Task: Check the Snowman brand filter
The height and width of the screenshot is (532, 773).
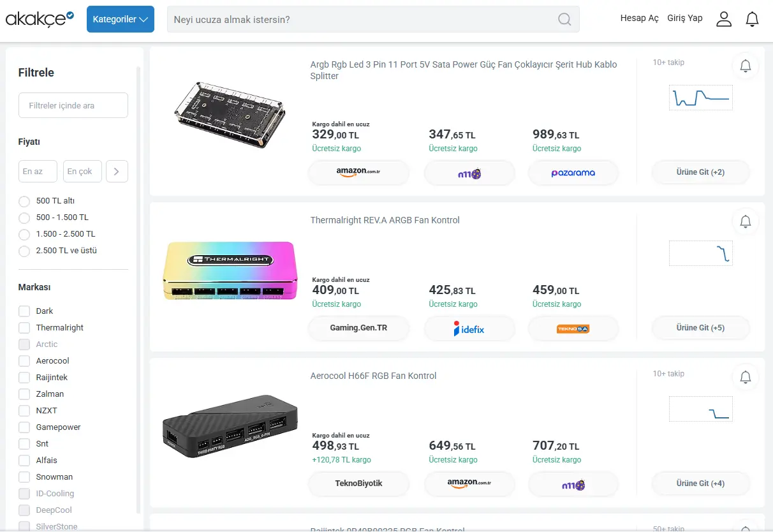Action: [24, 477]
